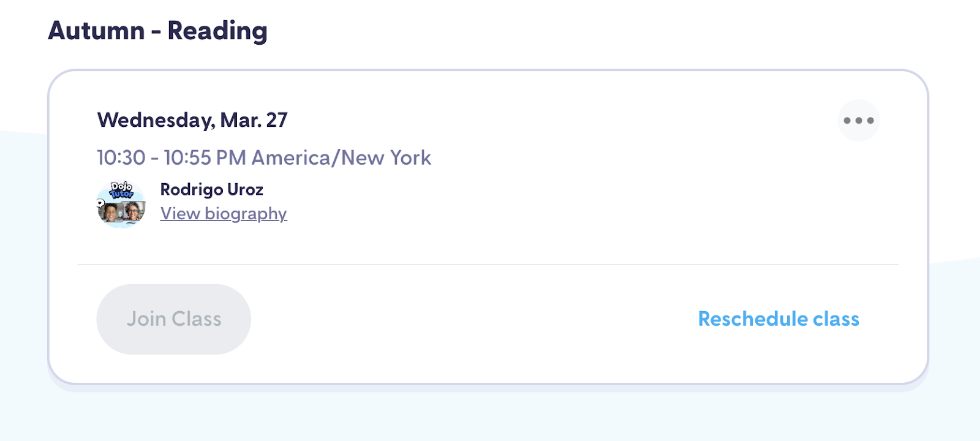Click the word Autumn in the title
Screen dimensions: 980x441
[x=96, y=31]
